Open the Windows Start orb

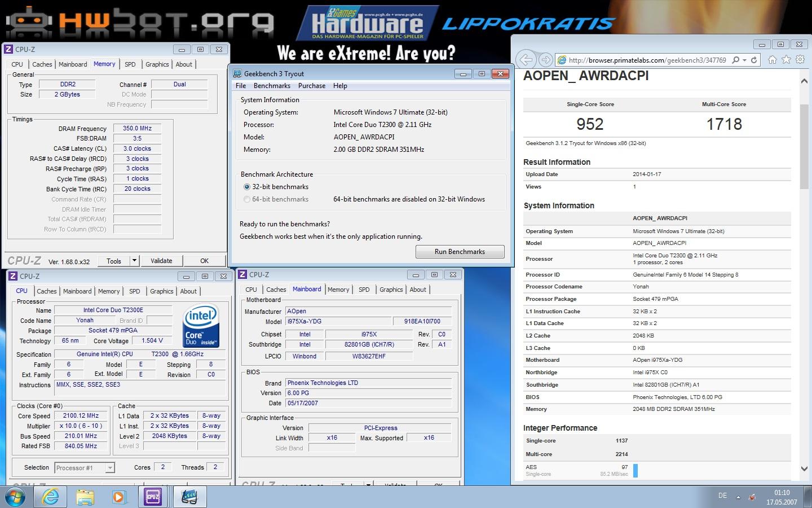tap(16, 497)
